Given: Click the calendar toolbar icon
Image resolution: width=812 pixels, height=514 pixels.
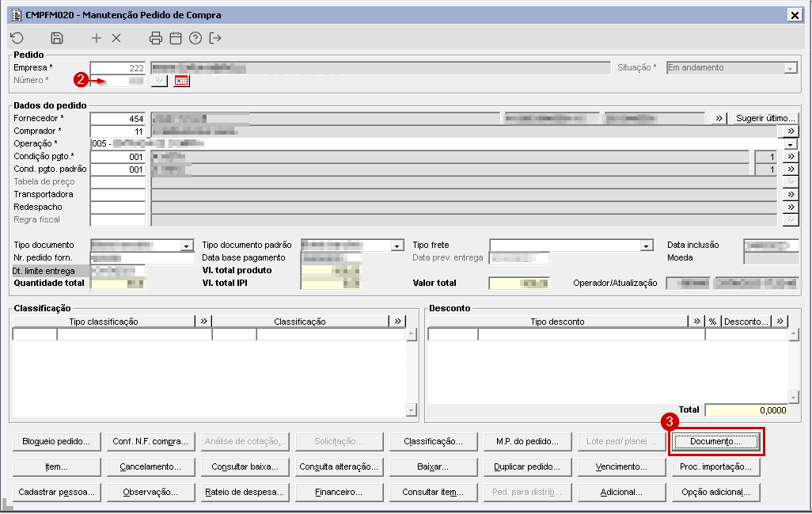Looking at the screenshot, I should [x=176, y=38].
